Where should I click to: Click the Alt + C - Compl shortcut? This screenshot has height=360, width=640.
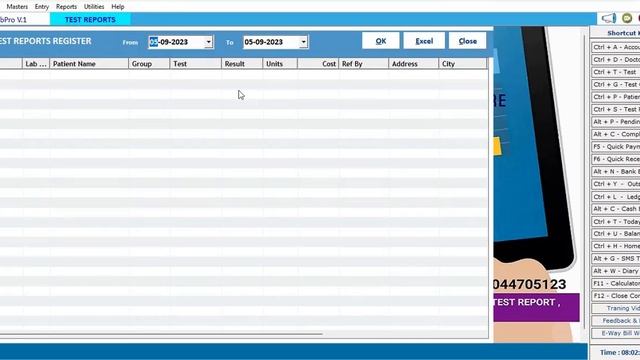(616, 134)
